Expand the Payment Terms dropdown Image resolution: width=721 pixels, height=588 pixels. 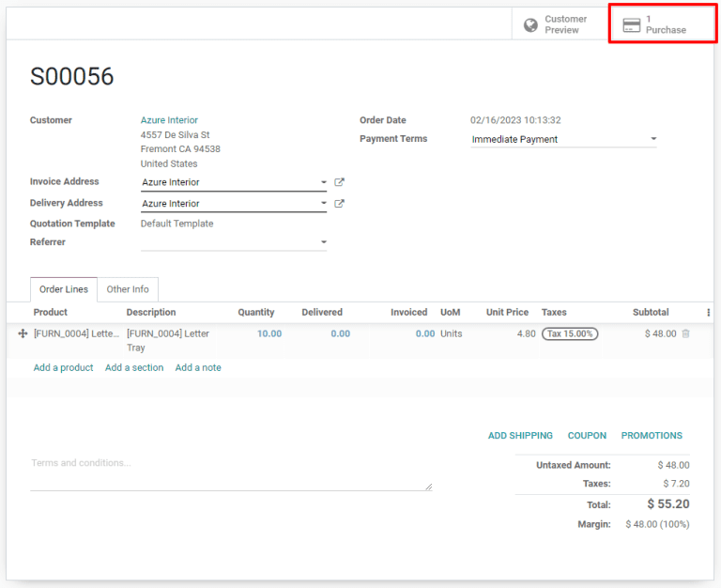(x=653, y=139)
